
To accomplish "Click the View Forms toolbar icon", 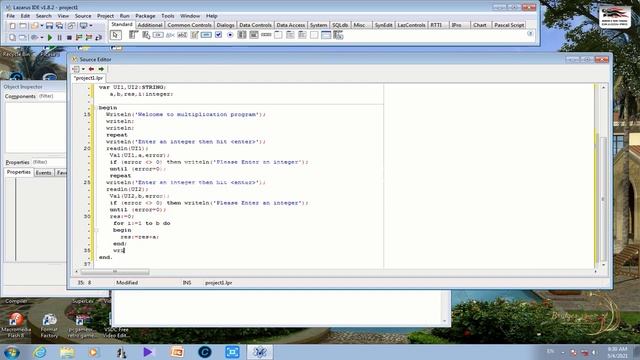I will (x=22, y=37).
